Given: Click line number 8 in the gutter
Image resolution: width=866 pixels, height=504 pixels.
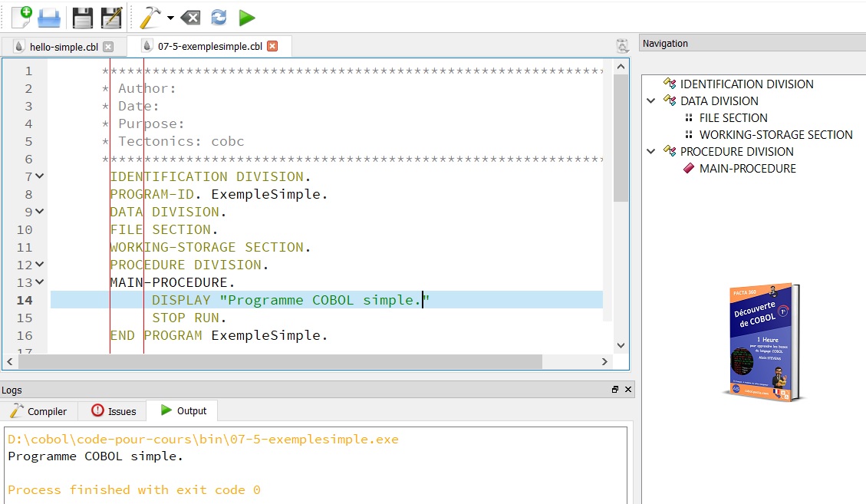Looking at the screenshot, I should [x=28, y=195].
